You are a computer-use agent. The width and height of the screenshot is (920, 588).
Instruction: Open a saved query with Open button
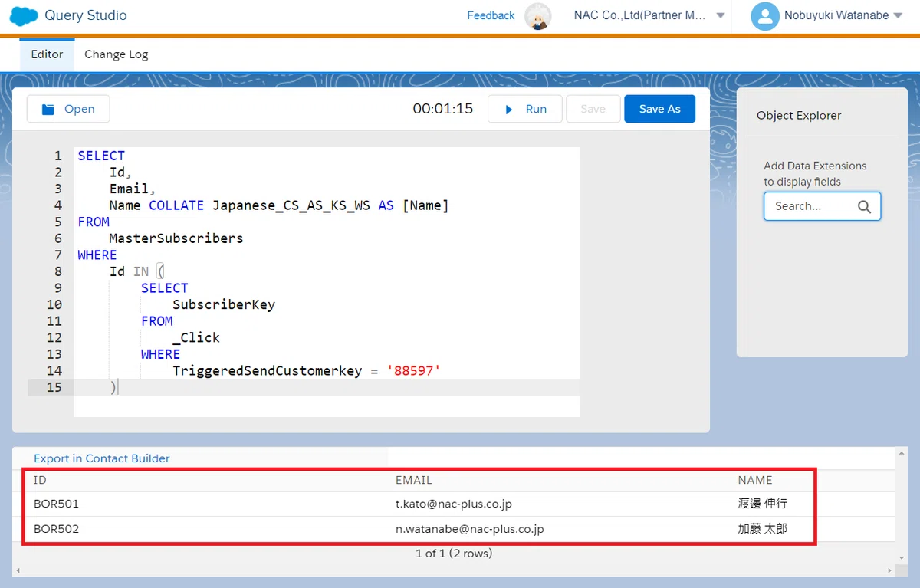point(68,109)
